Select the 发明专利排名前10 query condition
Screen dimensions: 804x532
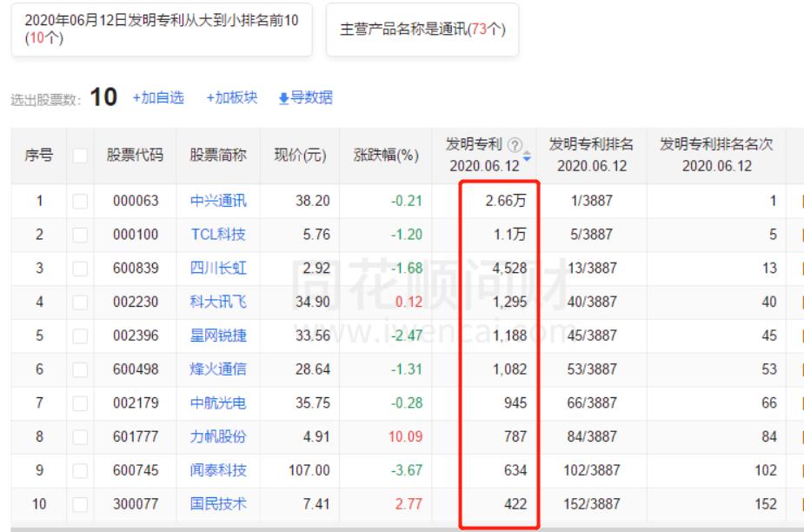pyautogui.click(x=162, y=30)
